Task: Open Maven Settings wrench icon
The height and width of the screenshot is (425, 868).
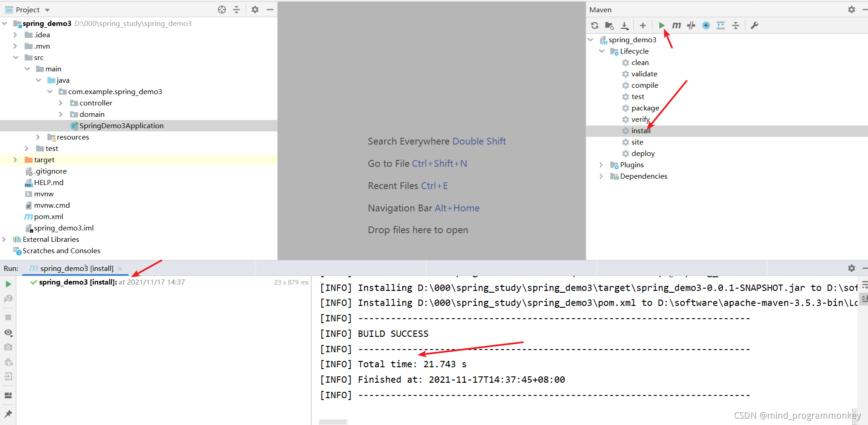Action: coord(754,25)
